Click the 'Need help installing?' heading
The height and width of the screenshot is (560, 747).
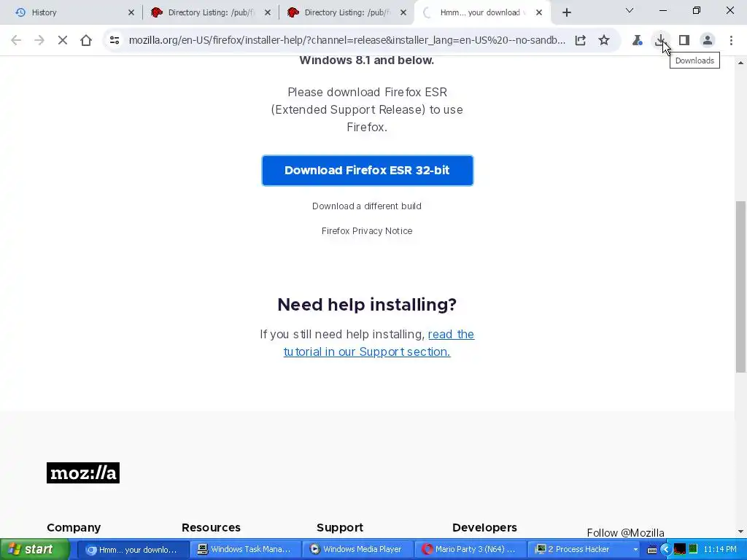pos(367,305)
